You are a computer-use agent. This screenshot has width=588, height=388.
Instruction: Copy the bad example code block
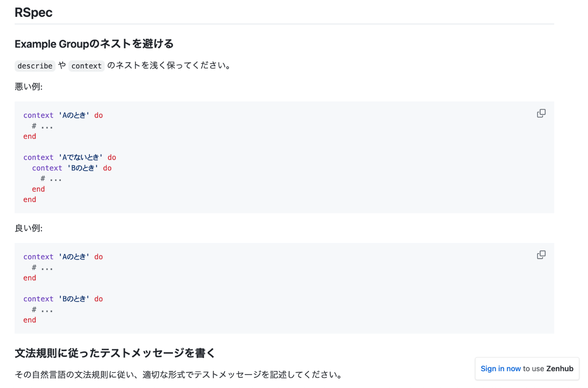point(541,113)
